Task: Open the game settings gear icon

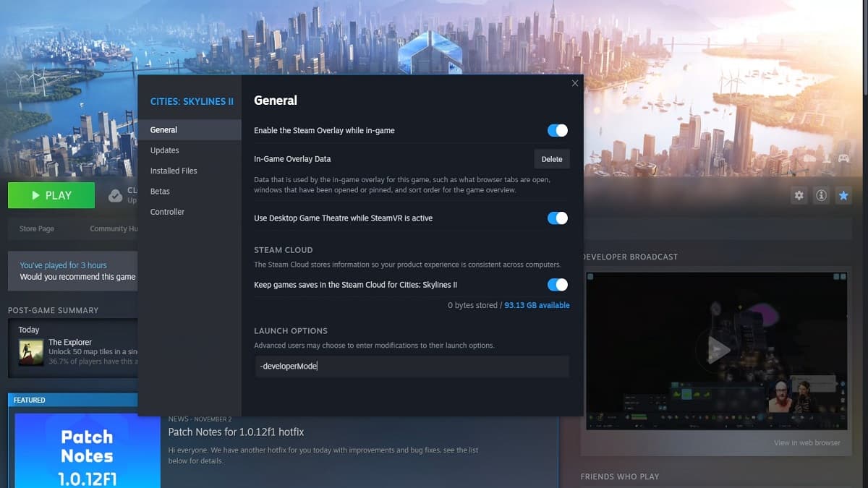Action: point(799,195)
